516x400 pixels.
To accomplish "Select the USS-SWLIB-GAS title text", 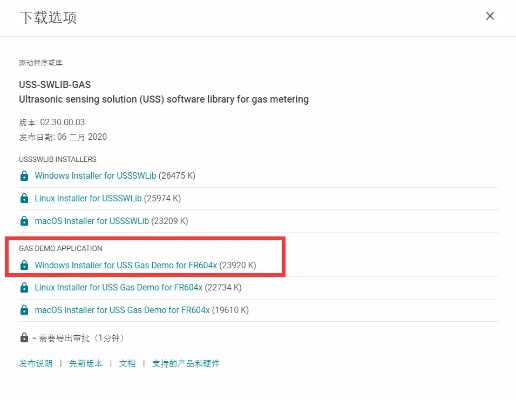I will (55, 85).
